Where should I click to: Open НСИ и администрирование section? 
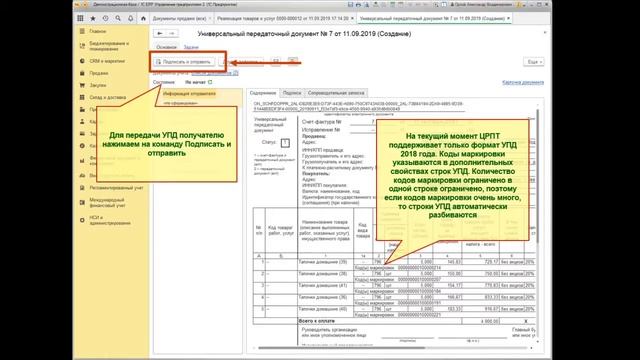[110, 220]
